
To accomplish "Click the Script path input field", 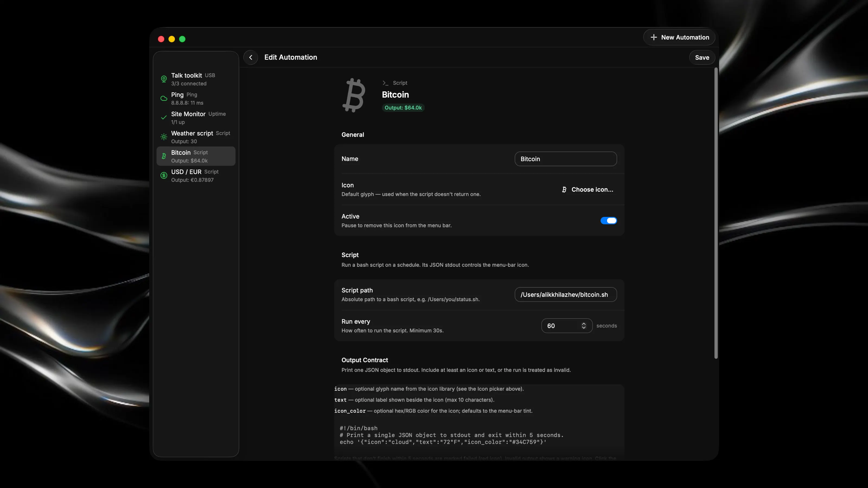I will (565, 295).
